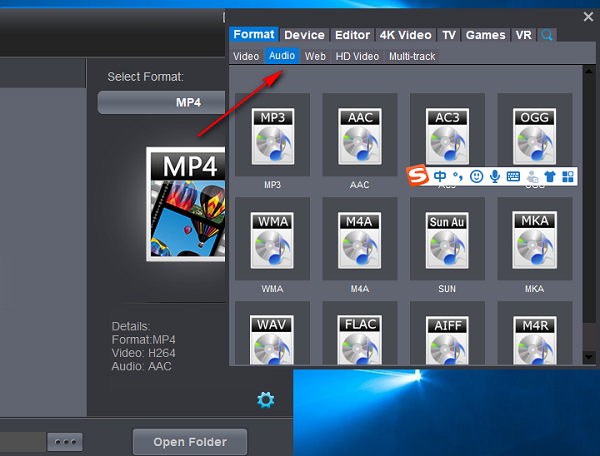The height and width of the screenshot is (456, 600).
Task: Select the M4R ringtone format icon
Action: coord(534,340)
